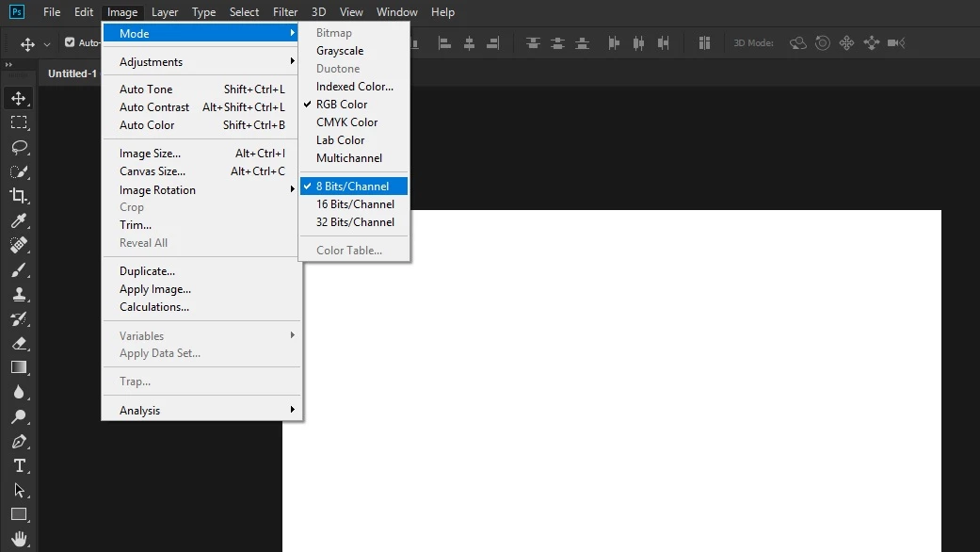Screen dimensions: 980x552
Task: Select the Spot Healing Brush tool
Action: pyautogui.click(x=19, y=245)
